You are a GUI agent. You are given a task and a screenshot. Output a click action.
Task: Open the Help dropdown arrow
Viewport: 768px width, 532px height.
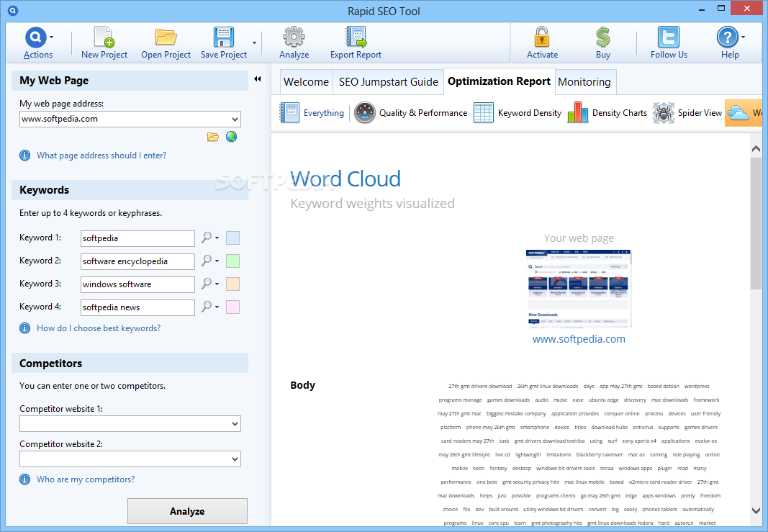coord(743,37)
